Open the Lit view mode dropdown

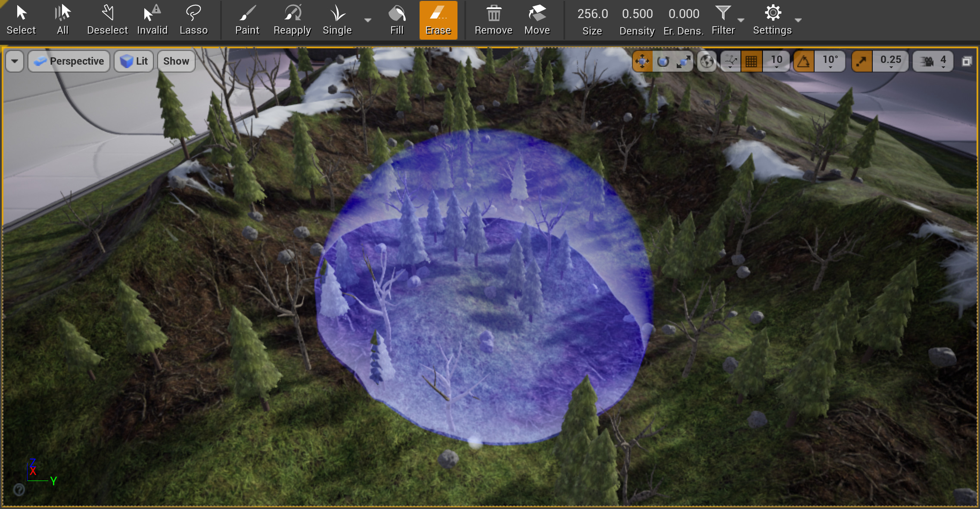coord(134,61)
